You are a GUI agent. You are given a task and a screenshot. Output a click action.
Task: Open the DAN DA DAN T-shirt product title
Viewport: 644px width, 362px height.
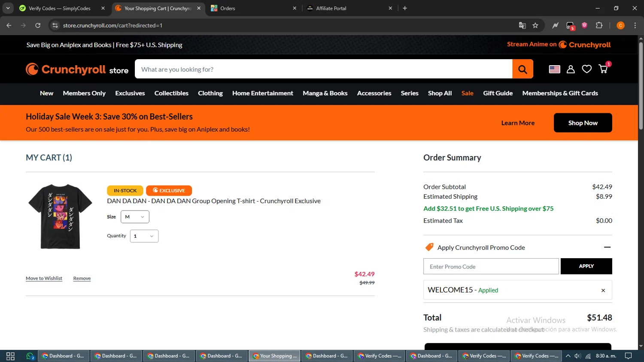(x=214, y=201)
